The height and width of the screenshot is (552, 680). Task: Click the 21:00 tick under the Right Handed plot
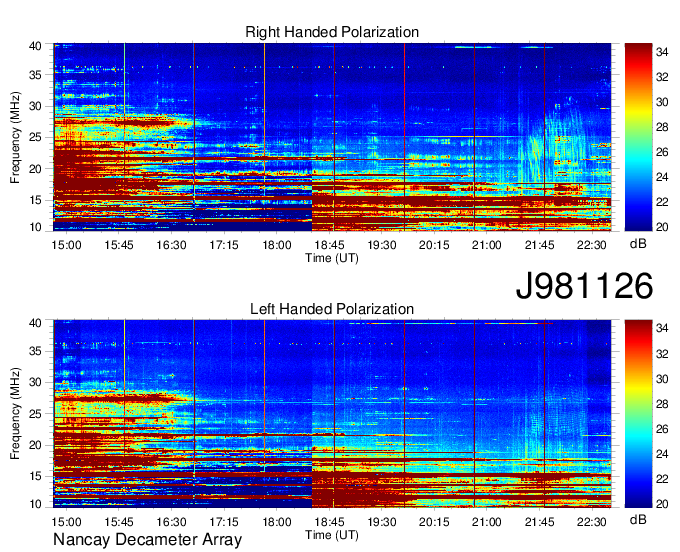487,245
